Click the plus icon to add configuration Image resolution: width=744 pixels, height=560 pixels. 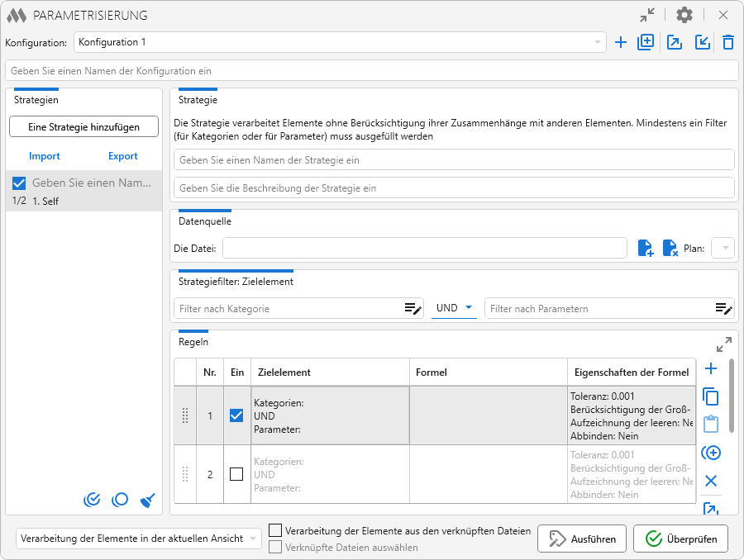coord(621,42)
